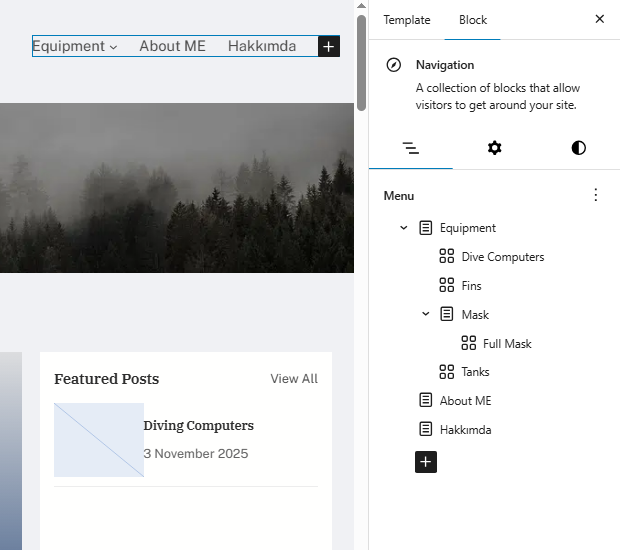The height and width of the screenshot is (550, 620).
Task: Click the editor canvas vertical scrollbar
Action: (361, 60)
